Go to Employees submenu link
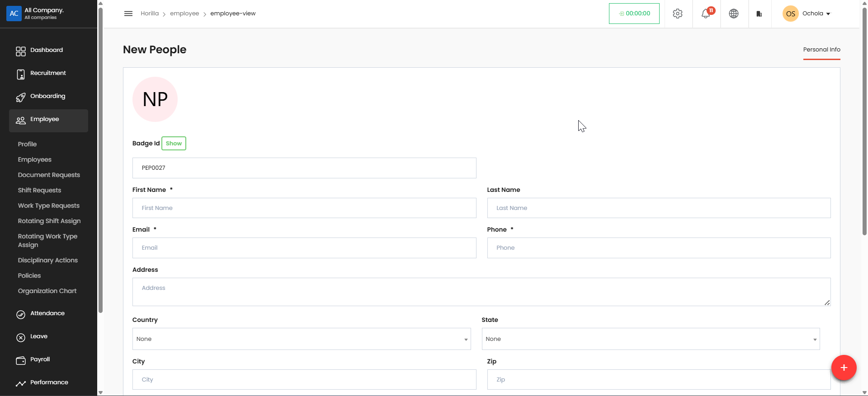 (x=34, y=159)
